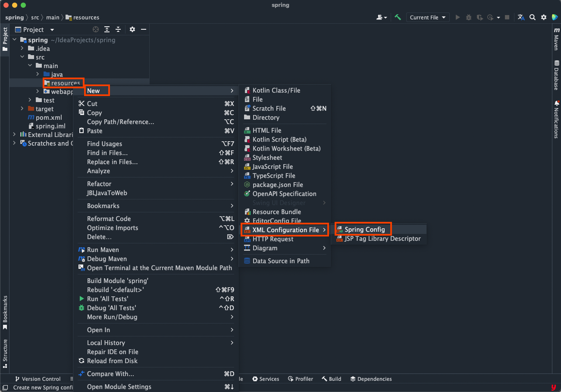
Task: Open the Dependencies tool tab
Action: 371,379
